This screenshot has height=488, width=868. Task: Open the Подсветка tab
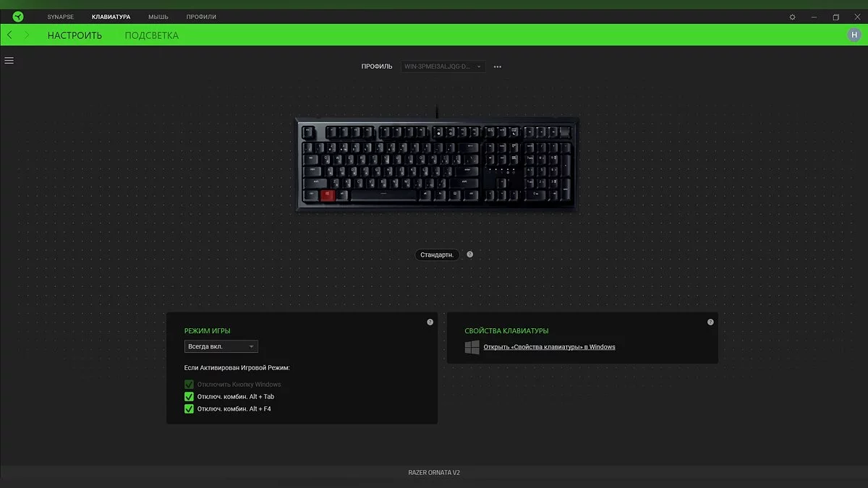152,35
